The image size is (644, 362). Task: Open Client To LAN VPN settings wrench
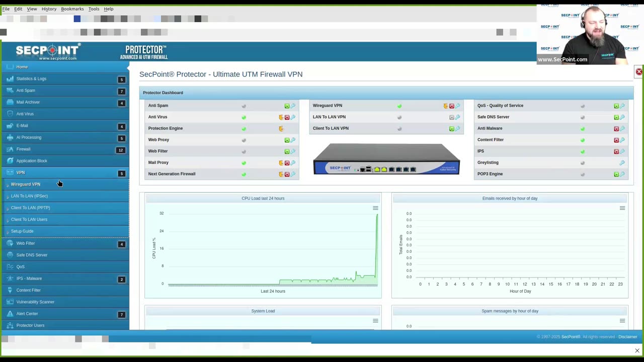tap(457, 129)
